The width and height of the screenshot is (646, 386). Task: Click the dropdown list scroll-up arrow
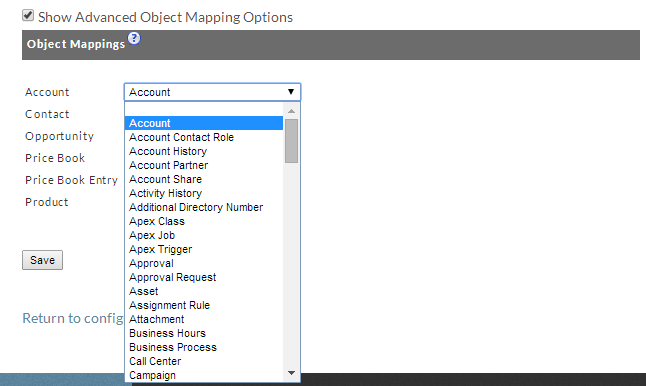click(291, 111)
